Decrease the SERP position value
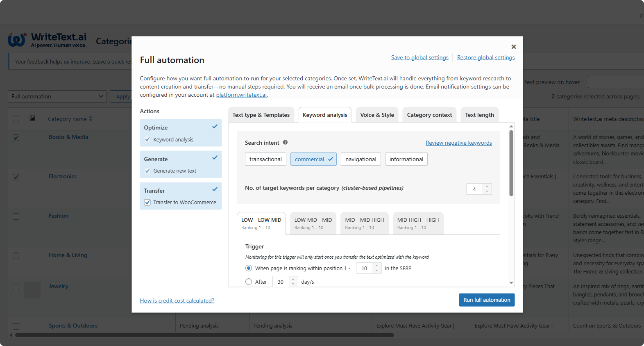The image size is (644, 346). tap(376, 271)
